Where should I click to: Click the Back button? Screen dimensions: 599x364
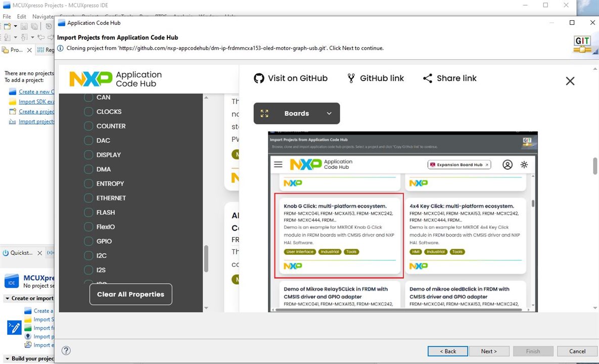pos(448,351)
